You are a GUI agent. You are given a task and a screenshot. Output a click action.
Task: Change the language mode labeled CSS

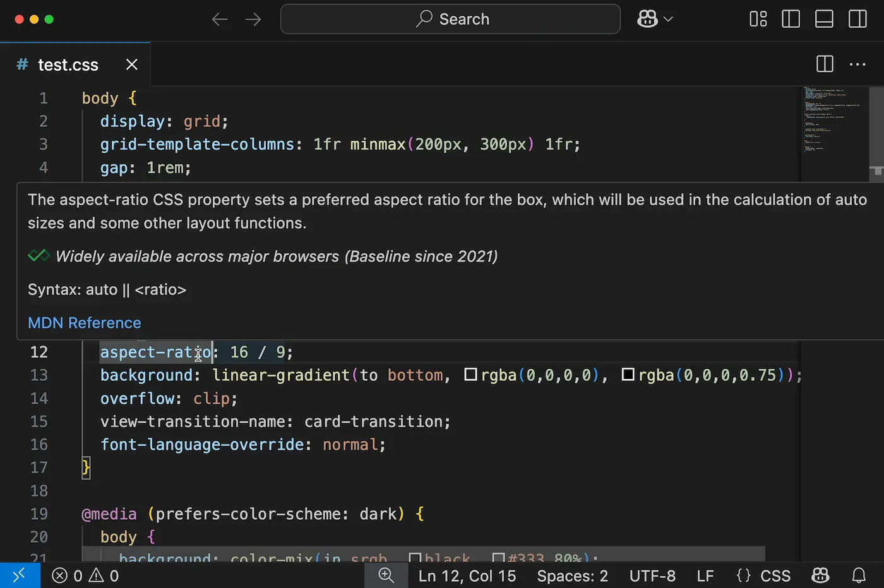pos(775,575)
